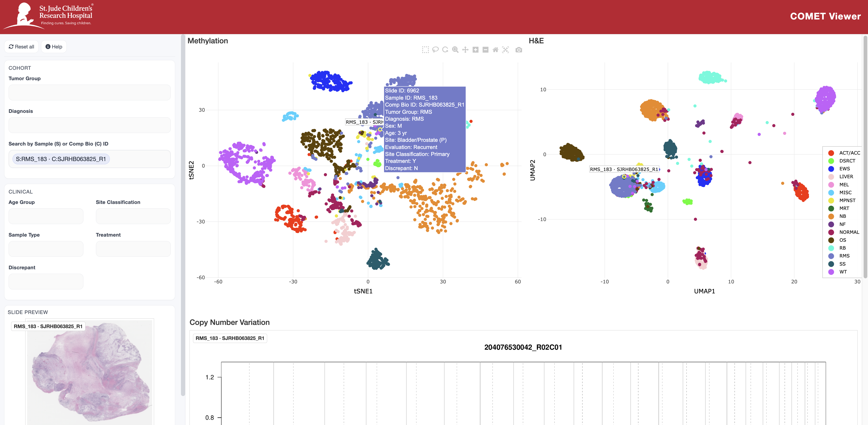Screen dimensions: 868x425
Task: Toggle the ACT/ACC legend entry
Action: 849,153
